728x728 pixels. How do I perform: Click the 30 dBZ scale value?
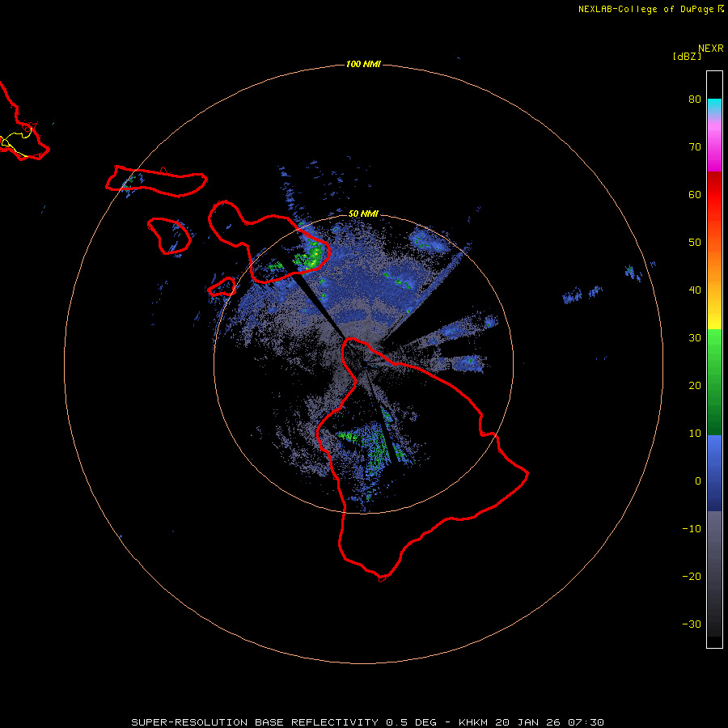695,338
